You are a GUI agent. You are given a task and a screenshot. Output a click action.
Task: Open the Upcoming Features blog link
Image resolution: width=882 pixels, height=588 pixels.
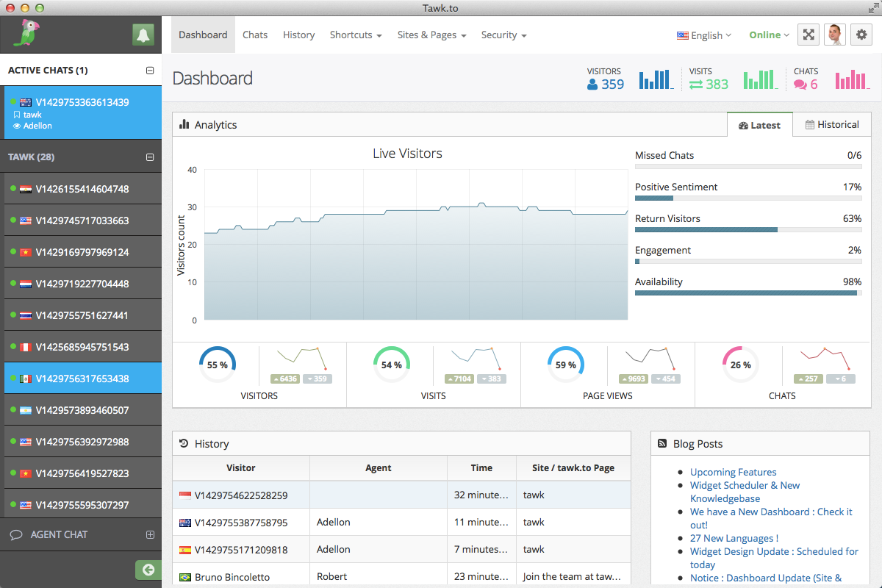733,472
